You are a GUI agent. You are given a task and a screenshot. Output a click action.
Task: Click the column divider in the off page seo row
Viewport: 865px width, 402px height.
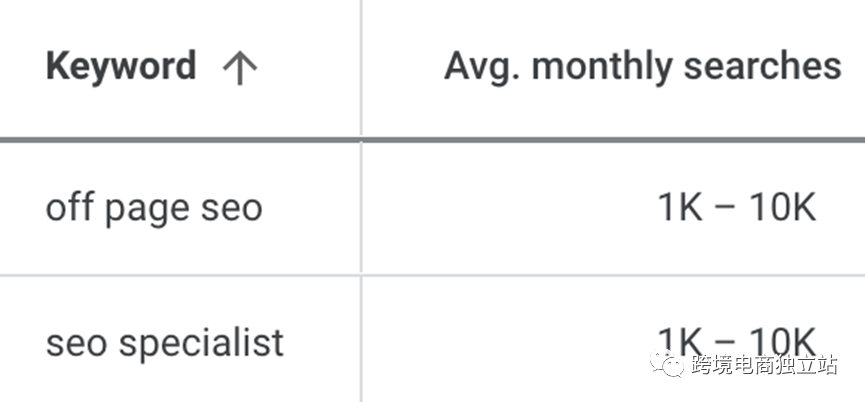click(361, 208)
